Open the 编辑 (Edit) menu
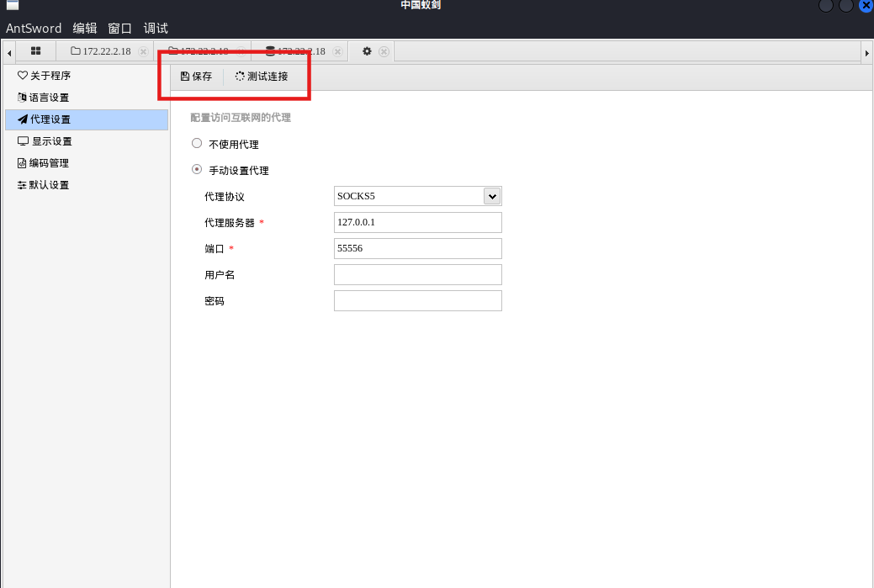The height and width of the screenshot is (588, 874). 85,28
